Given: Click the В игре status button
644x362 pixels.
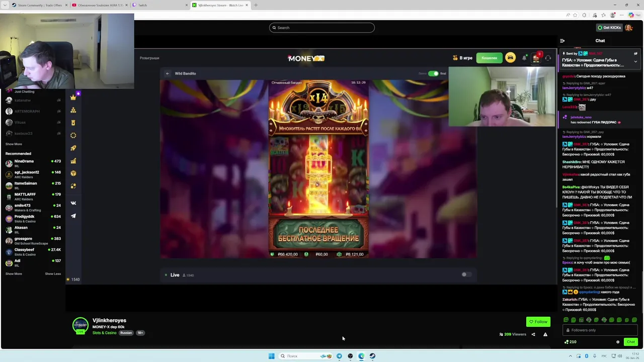Looking at the screenshot, I should click(462, 58).
